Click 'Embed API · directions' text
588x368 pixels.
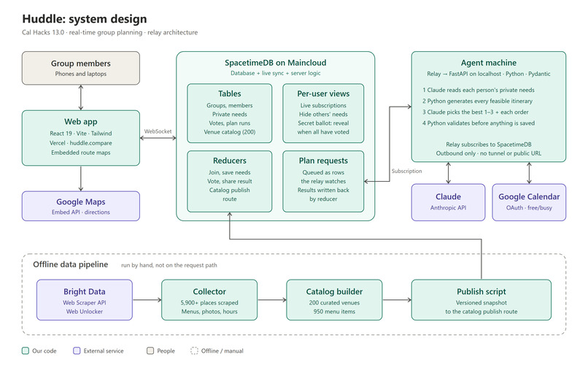point(81,212)
